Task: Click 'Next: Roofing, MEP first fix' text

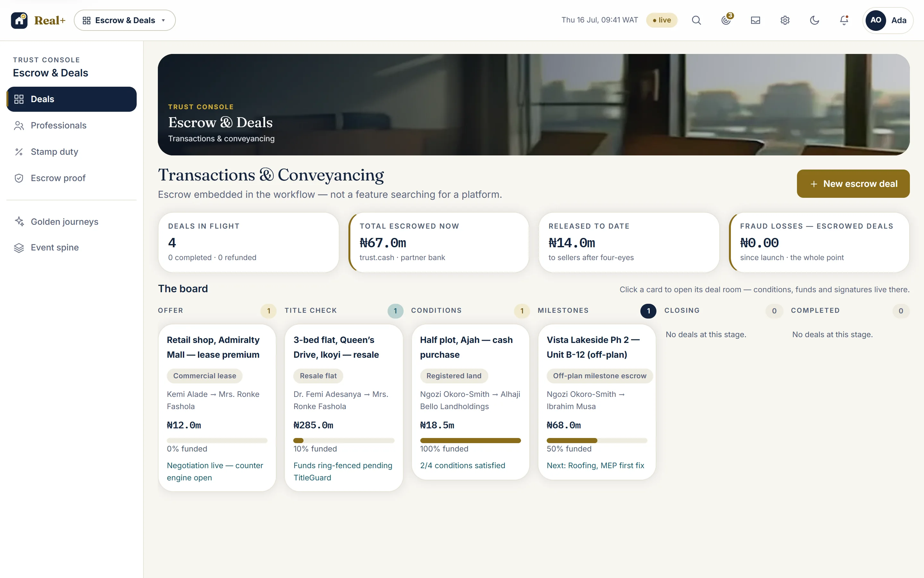Action: point(595,466)
